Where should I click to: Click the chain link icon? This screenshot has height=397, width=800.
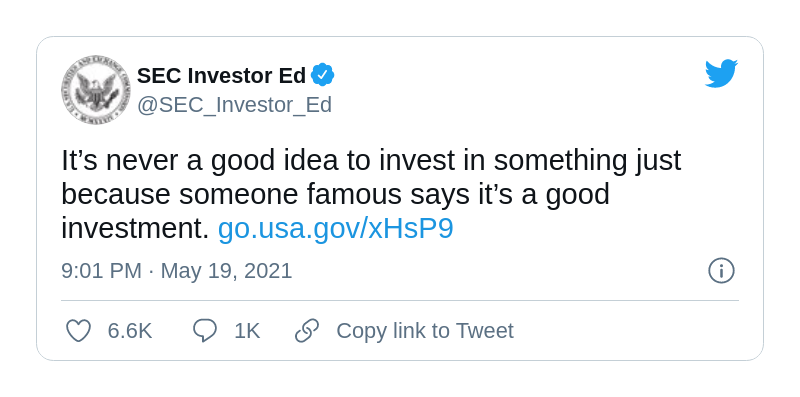coord(307,331)
